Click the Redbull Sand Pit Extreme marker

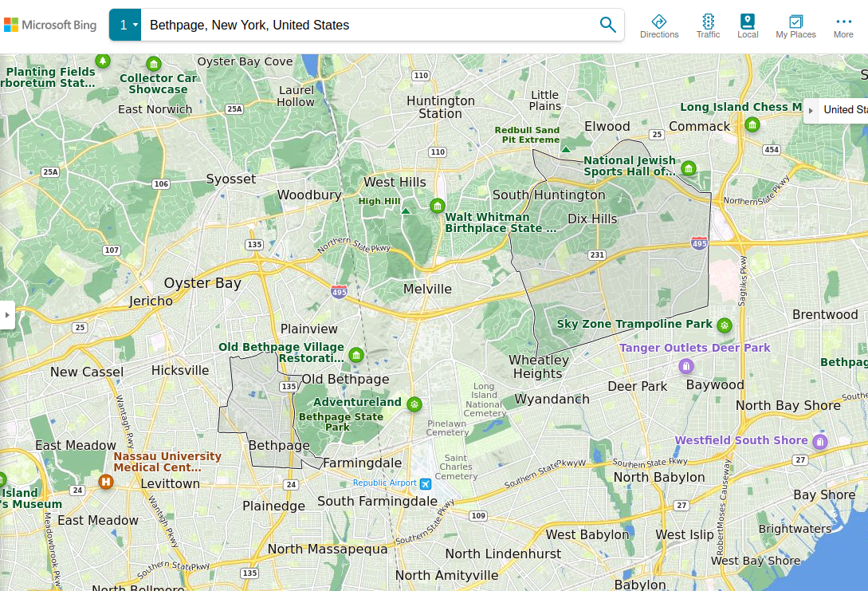pos(565,149)
